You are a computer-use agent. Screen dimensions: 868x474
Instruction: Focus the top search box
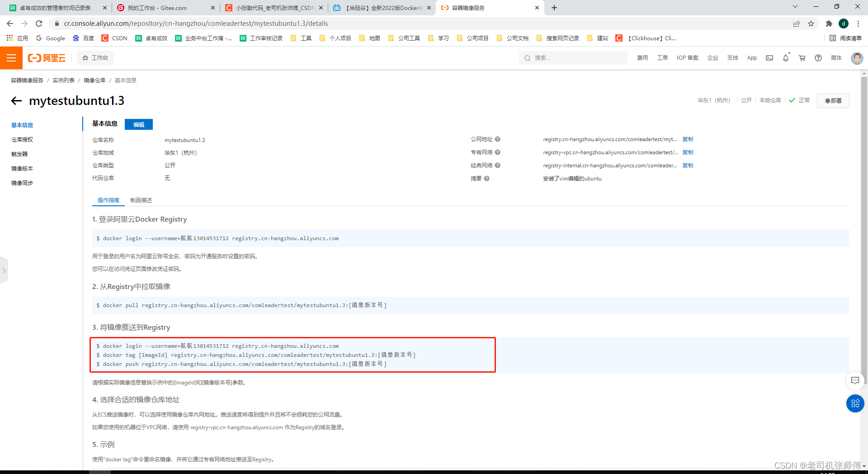pyautogui.click(x=573, y=58)
